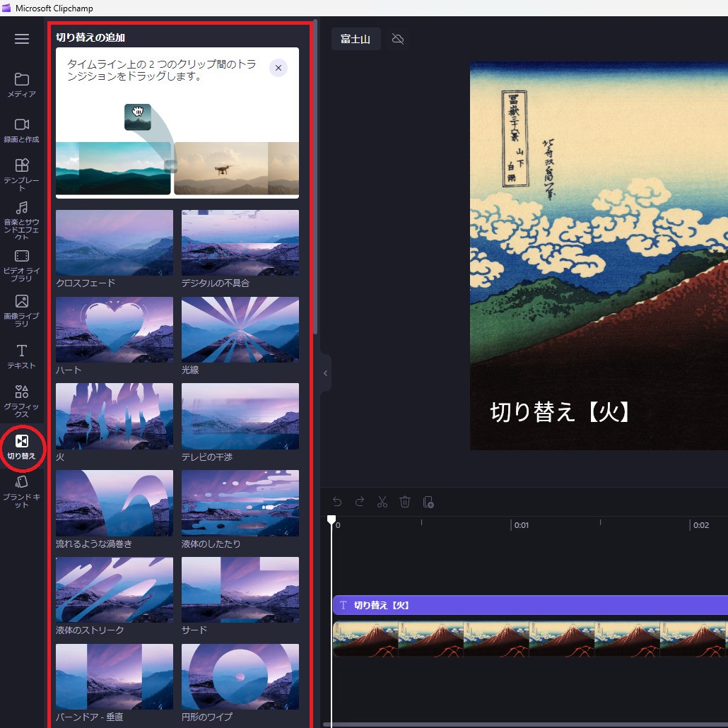Click the cloud sync off icon
Image resolution: width=728 pixels, height=728 pixels.
[x=398, y=39]
